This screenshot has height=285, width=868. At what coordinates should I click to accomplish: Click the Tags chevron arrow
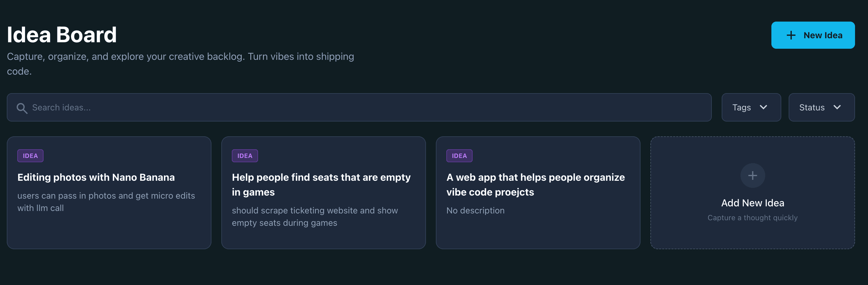(764, 107)
